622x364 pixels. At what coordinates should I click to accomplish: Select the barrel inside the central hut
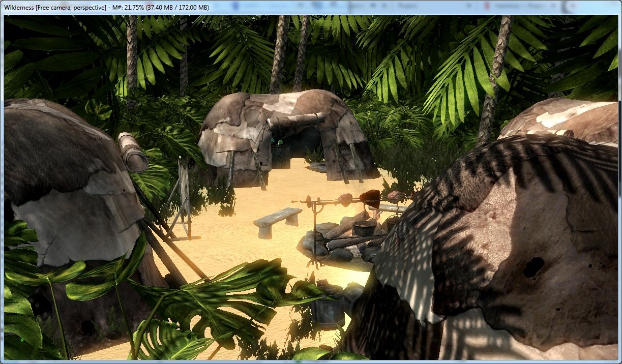tap(280, 156)
